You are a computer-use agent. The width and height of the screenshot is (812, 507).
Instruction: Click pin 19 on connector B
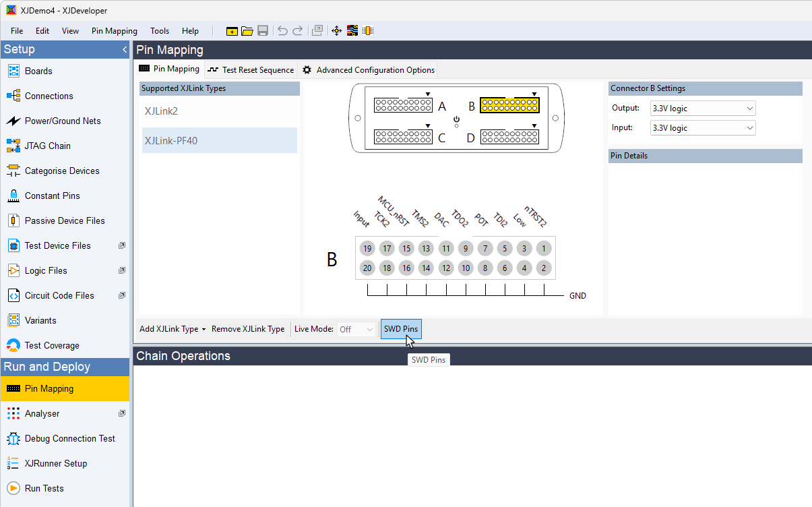coord(367,249)
